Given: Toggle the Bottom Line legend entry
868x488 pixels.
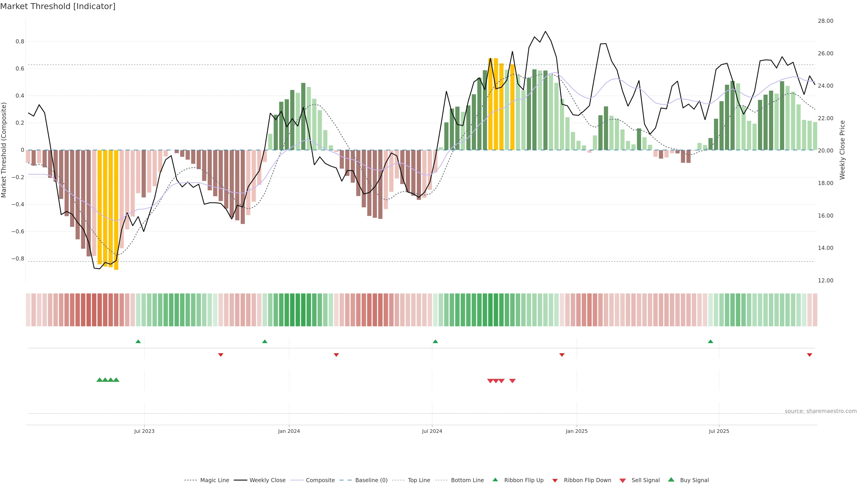Looking at the screenshot, I should click(467, 480).
